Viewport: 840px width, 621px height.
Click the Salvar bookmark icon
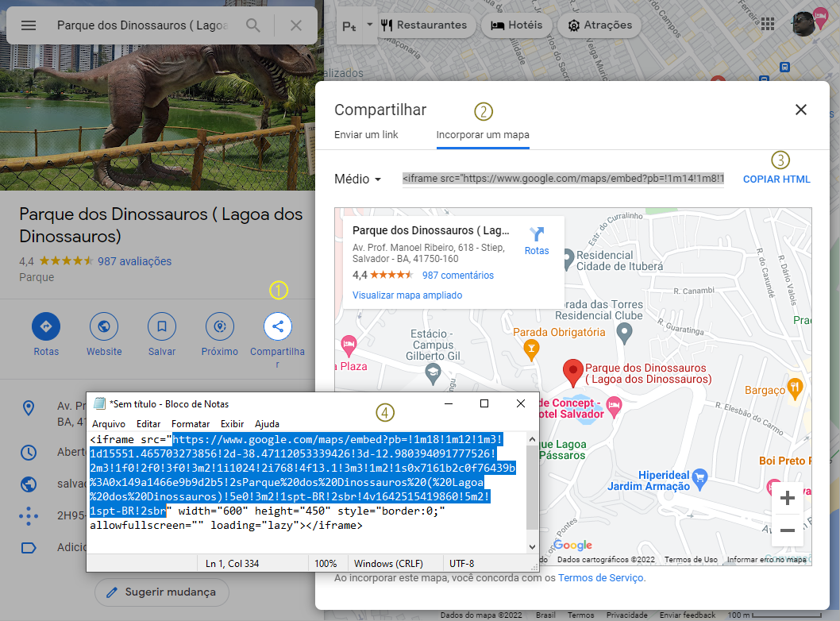[x=162, y=326]
